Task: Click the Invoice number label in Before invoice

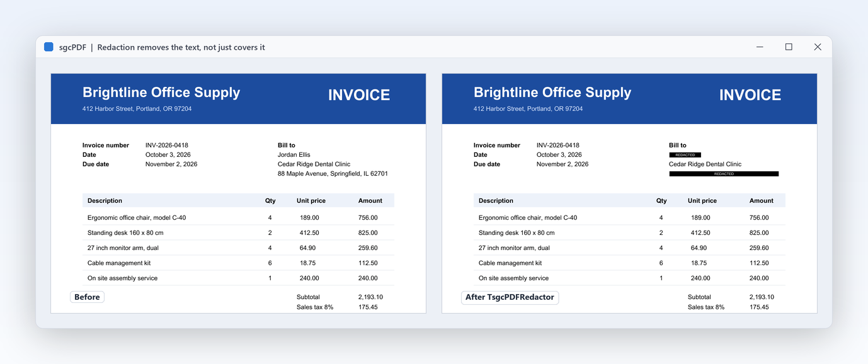Action: pos(106,145)
